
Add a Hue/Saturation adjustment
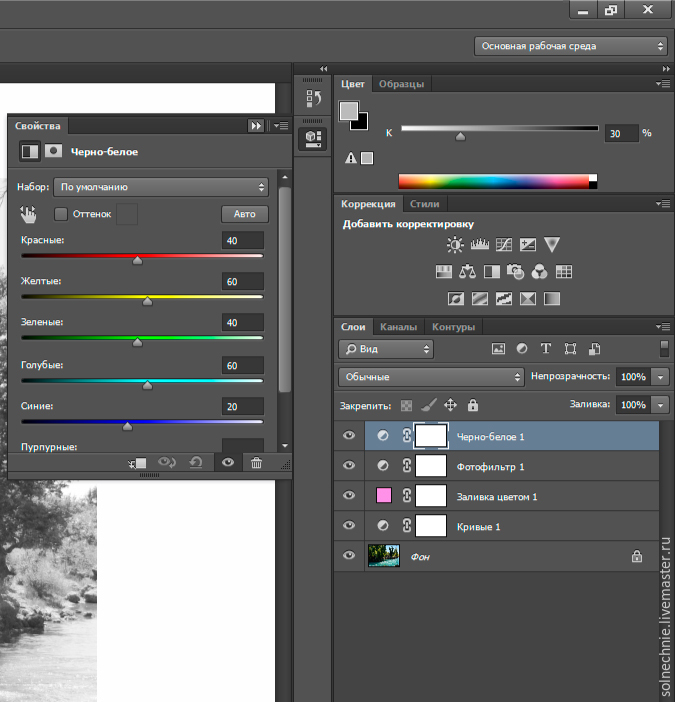[x=444, y=271]
